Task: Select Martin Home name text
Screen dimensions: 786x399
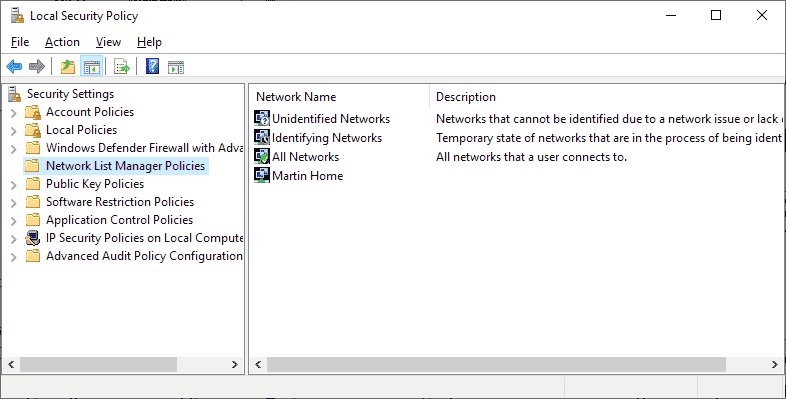Action: tap(307, 176)
